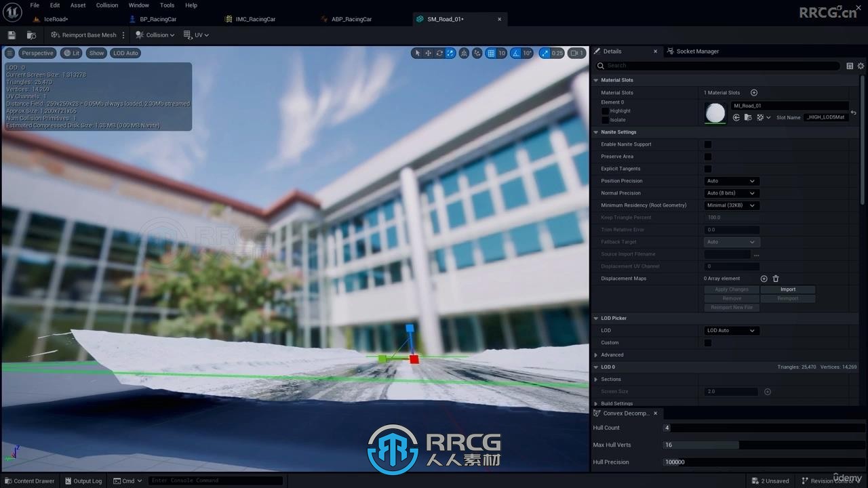Viewport: 868px width, 488px height.
Task: Open Details property matrix grid icon
Action: [850, 66]
